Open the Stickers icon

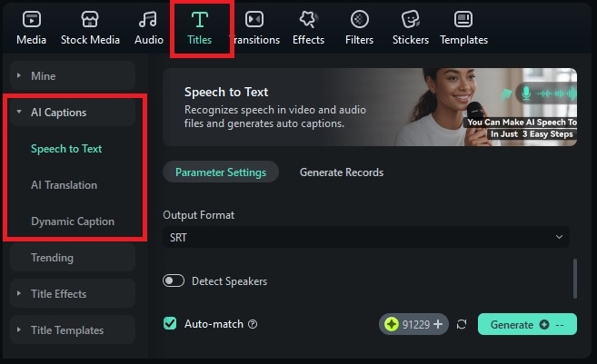click(411, 19)
